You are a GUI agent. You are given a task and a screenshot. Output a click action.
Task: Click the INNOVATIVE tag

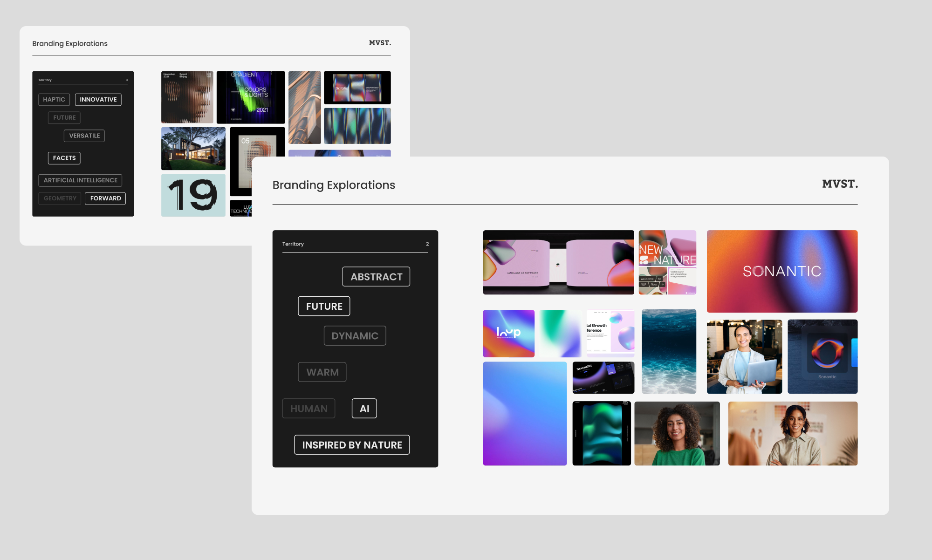tap(98, 99)
